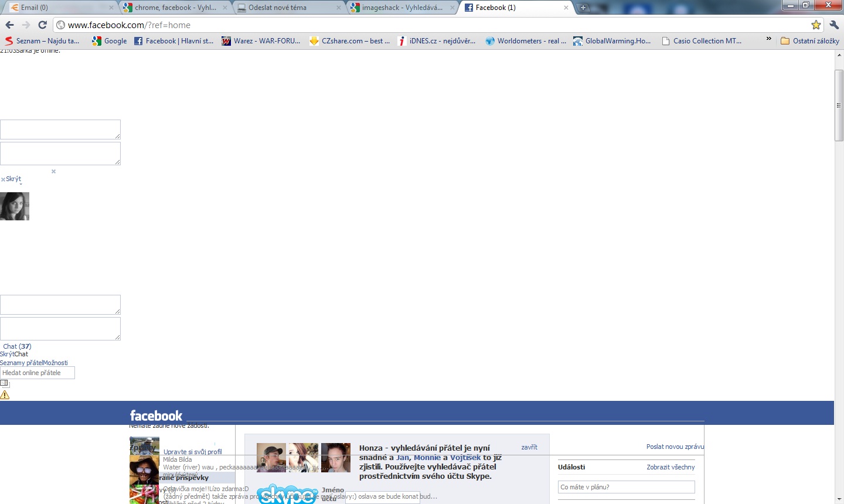Click the small chat window icon
This screenshot has height=504, width=844.
tap(5, 383)
